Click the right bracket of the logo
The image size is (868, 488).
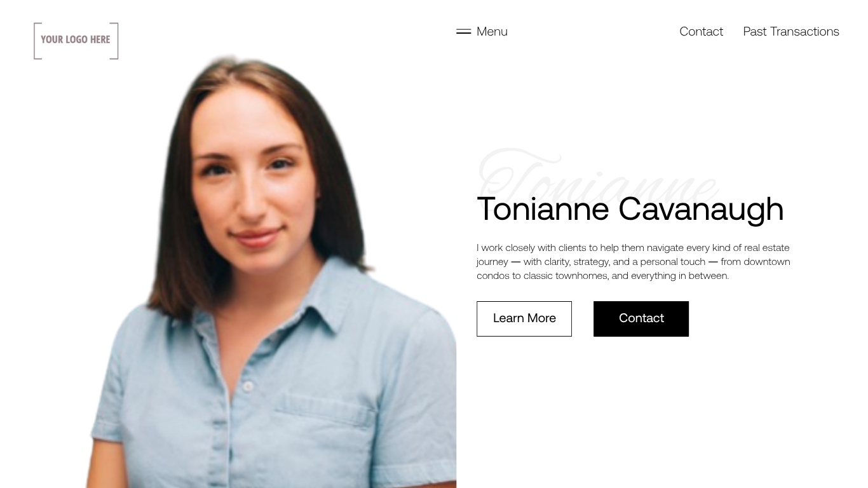pos(114,41)
